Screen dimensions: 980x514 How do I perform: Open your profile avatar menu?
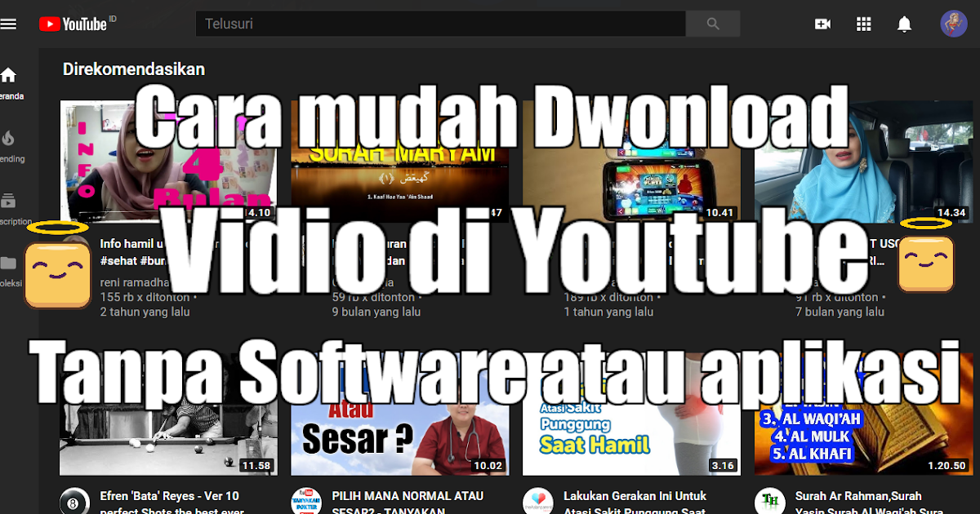[x=953, y=24]
